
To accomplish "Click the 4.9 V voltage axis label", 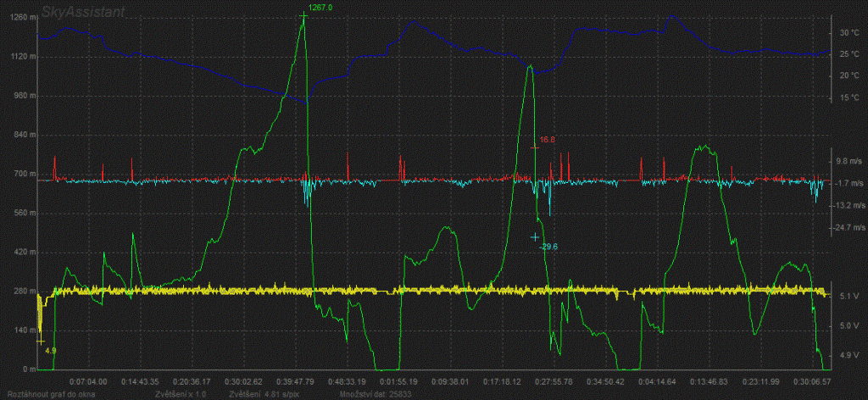I will 848,356.
